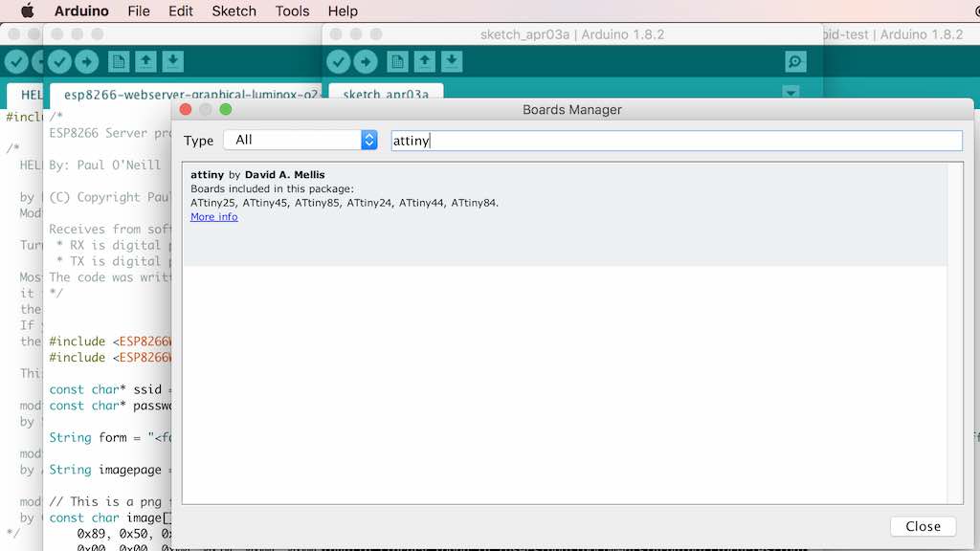The height and width of the screenshot is (551, 980).
Task: Select the esp8266-webserver-graphical-luminox tab
Action: 188,94
